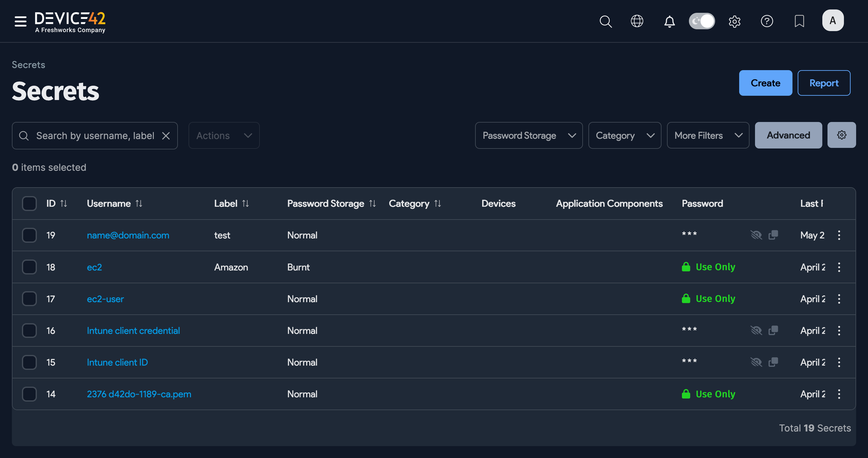Open the help question mark icon

[767, 21]
